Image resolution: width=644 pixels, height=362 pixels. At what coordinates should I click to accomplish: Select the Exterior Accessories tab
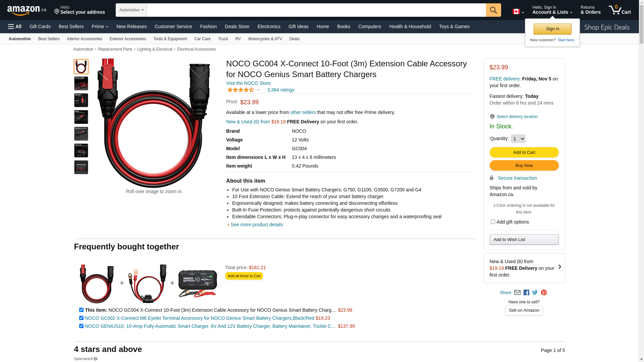pyautogui.click(x=128, y=39)
